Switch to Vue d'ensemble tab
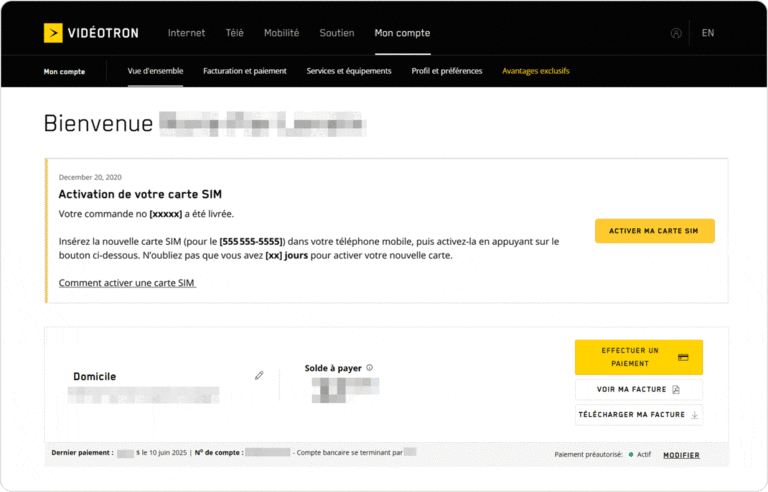Image resolution: width=768 pixels, height=492 pixels. coord(155,71)
